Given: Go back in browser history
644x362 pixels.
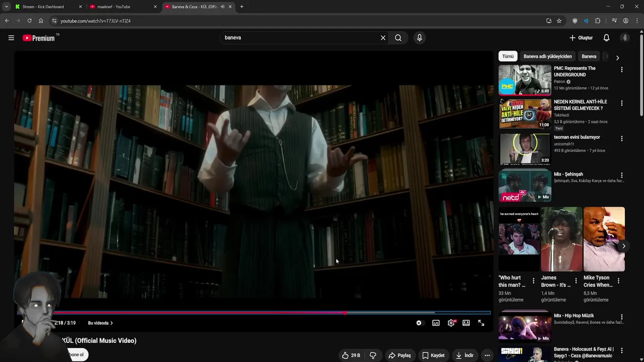Looking at the screenshot, I should pos(7,21).
